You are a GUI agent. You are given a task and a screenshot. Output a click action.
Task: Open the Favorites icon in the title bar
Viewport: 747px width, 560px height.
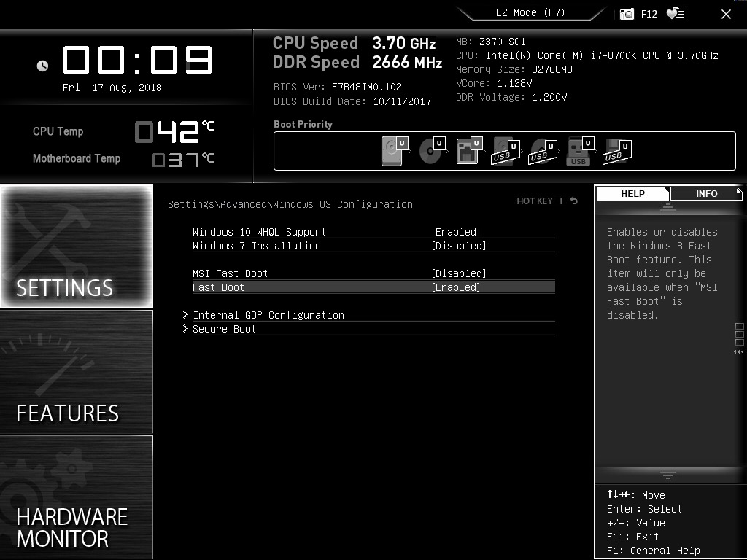click(676, 13)
